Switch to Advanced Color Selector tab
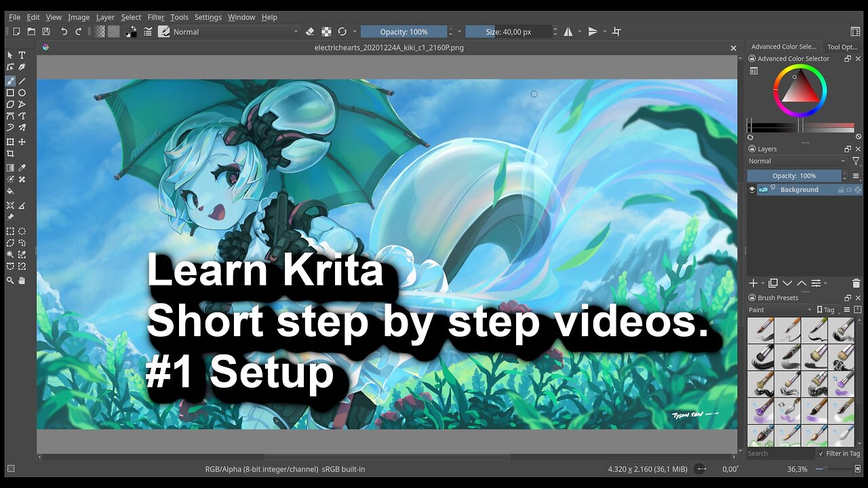The image size is (868, 488). coord(783,47)
